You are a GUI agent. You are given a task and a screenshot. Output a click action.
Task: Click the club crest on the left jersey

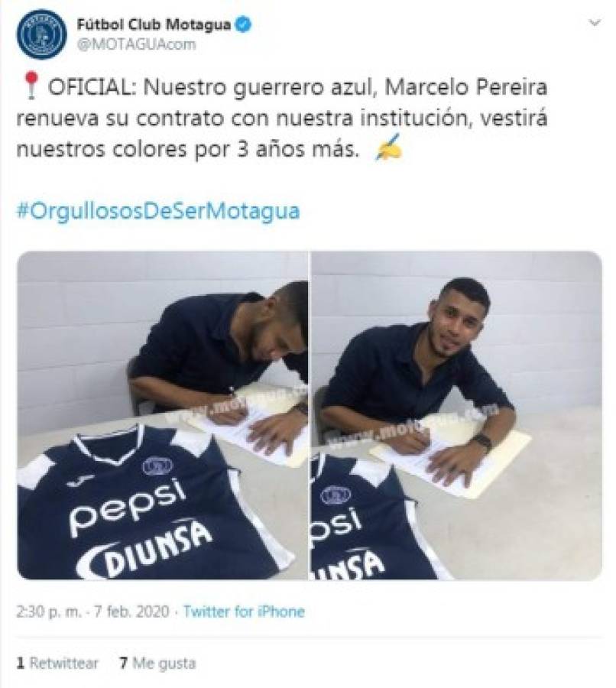[x=157, y=465]
